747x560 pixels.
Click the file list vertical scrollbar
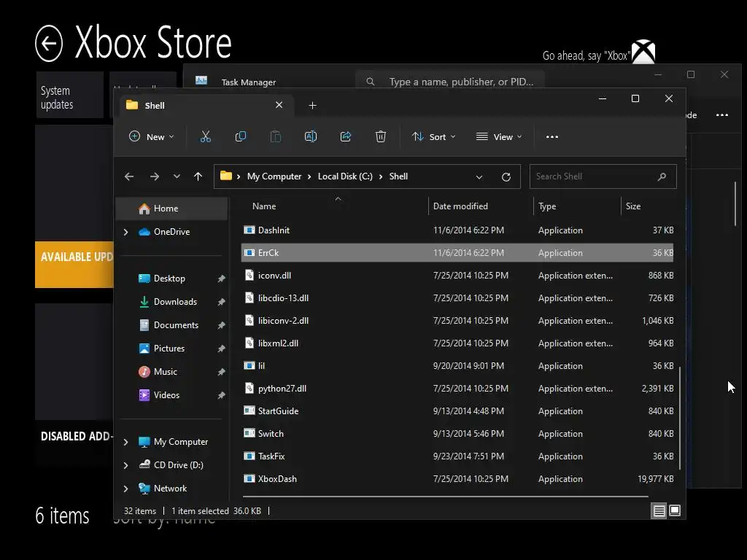click(x=680, y=418)
